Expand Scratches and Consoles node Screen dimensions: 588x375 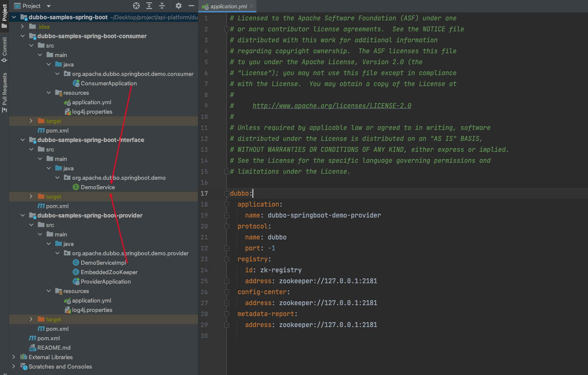pos(14,366)
